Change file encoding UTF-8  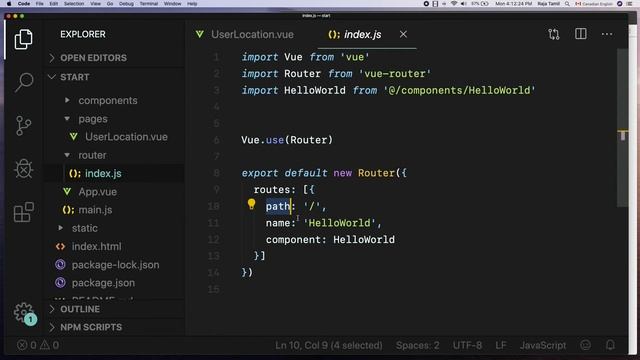coord(467,345)
